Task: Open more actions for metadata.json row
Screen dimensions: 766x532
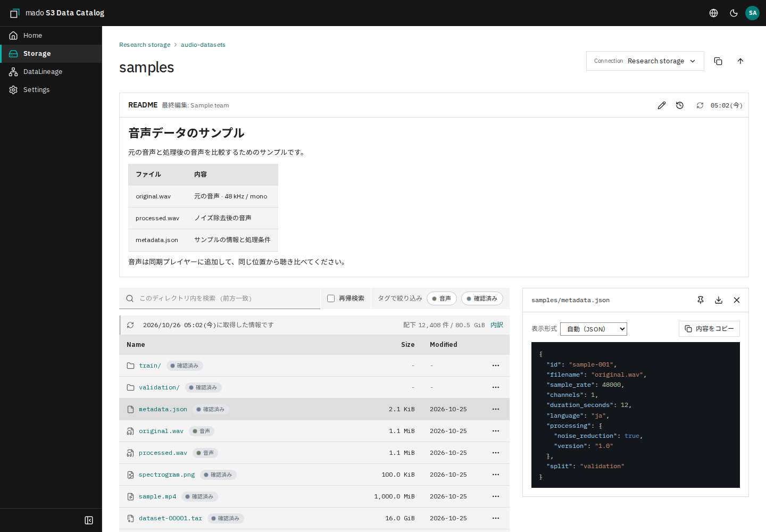Action: coord(496,409)
